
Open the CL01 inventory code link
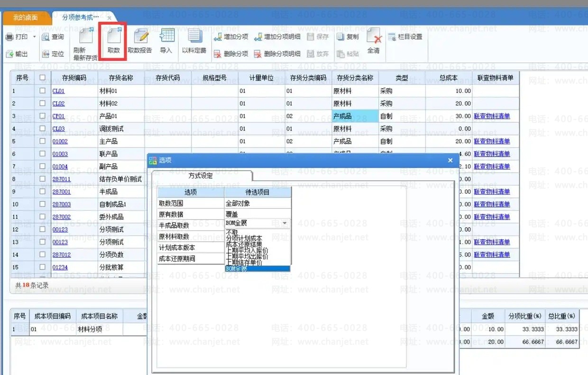[58, 91]
